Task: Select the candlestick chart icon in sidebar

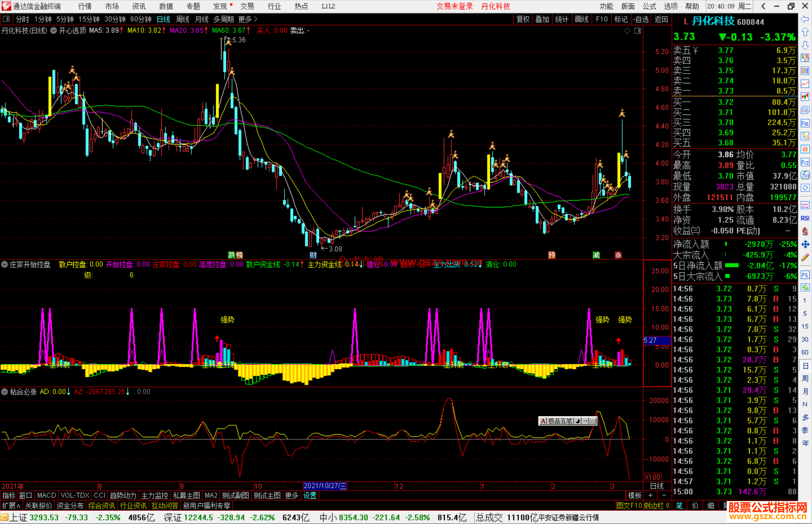Action: click(805, 97)
